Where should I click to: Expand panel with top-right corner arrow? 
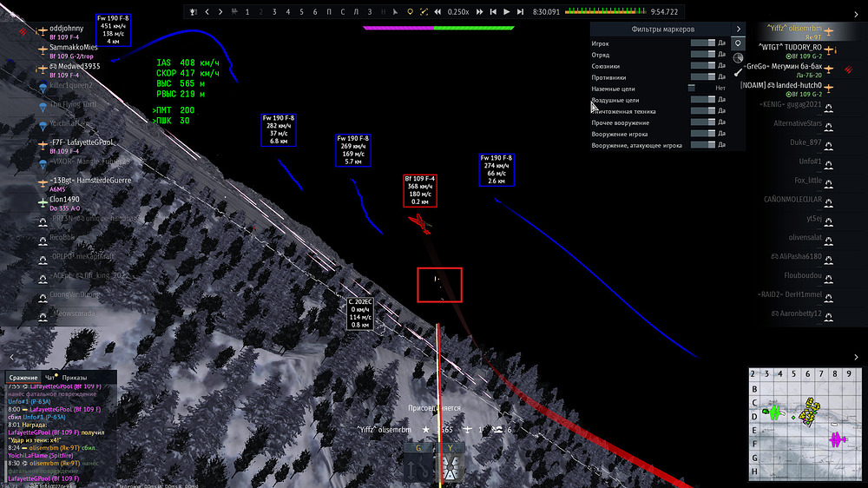click(x=857, y=15)
